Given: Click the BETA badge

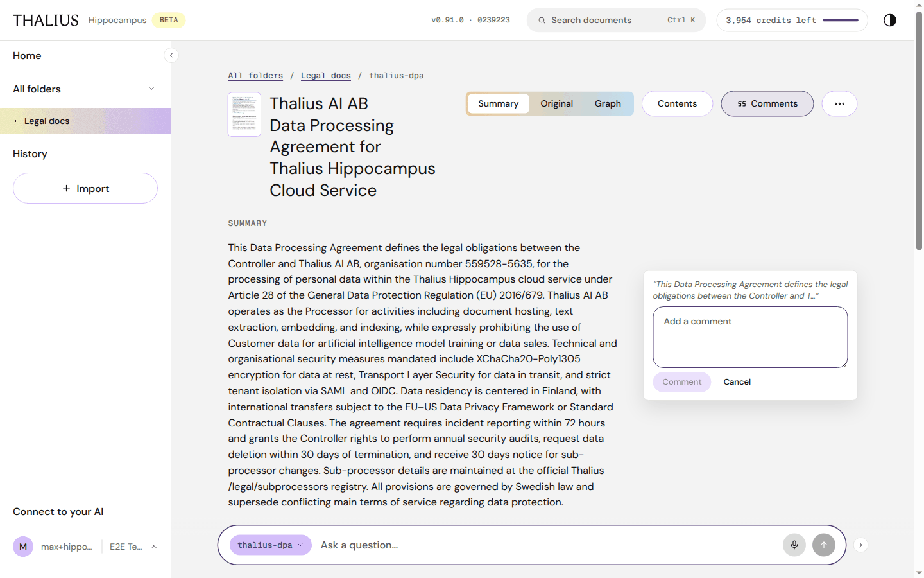Looking at the screenshot, I should pos(169,21).
